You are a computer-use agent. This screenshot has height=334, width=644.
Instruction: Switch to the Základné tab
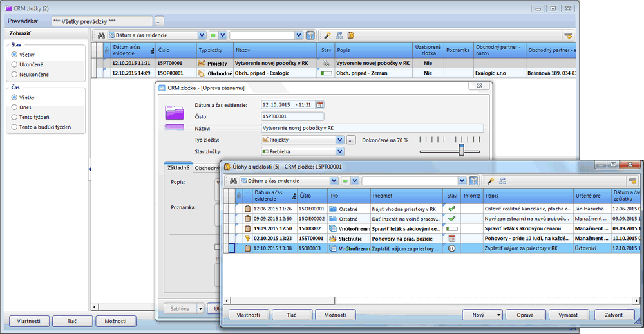tap(178, 168)
